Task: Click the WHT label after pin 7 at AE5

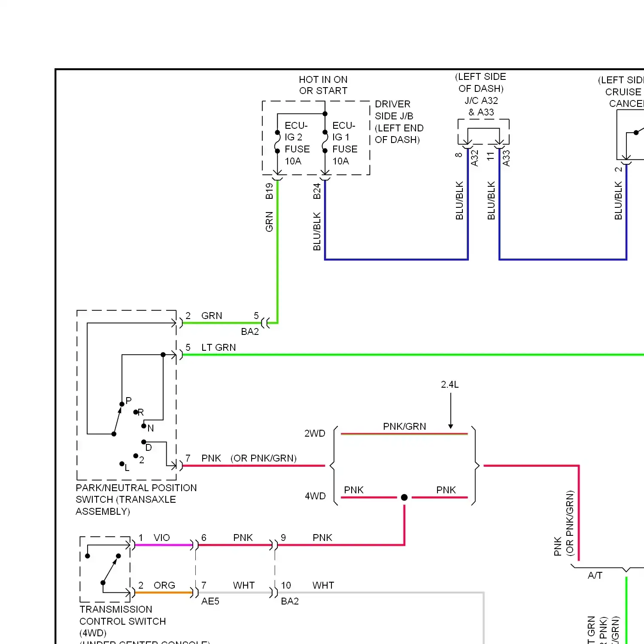Action: coord(244,585)
